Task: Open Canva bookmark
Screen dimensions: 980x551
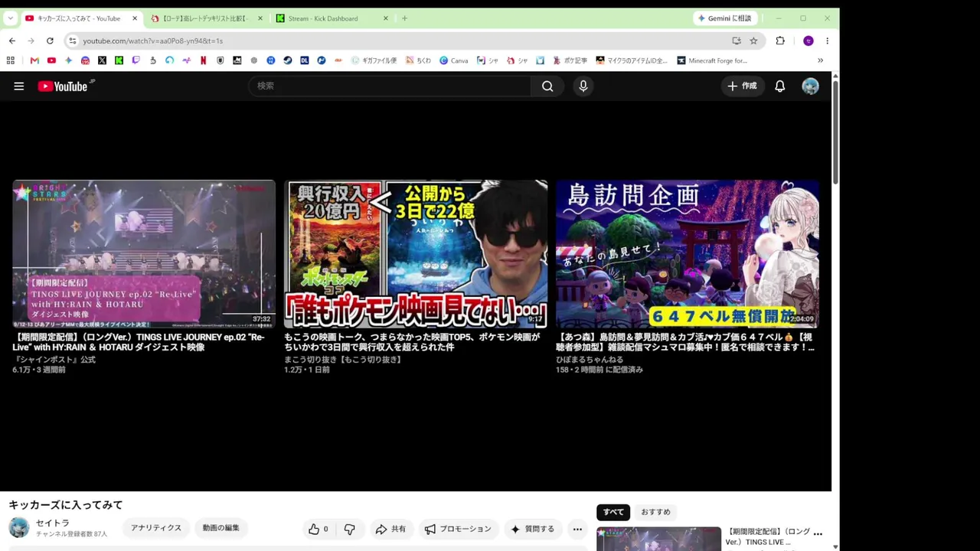Action: pyautogui.click(x=453, y=60)
